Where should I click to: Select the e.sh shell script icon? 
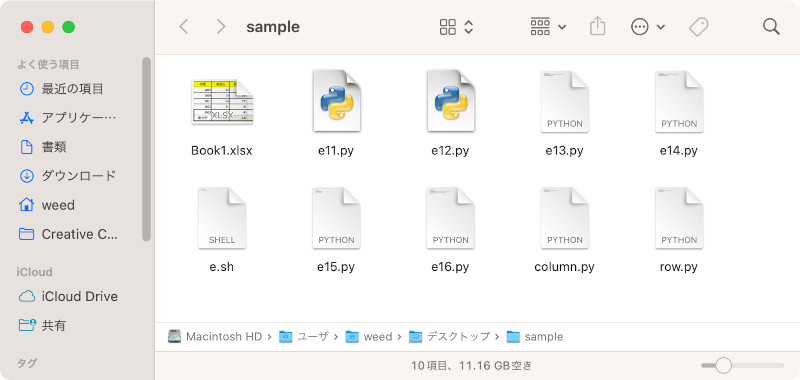coord(222,218)
